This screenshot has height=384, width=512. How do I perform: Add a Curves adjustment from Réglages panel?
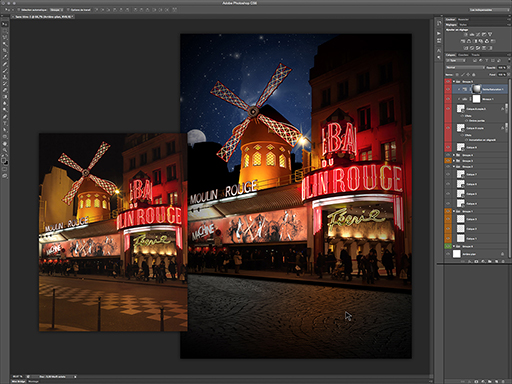(x=478, y=34)
